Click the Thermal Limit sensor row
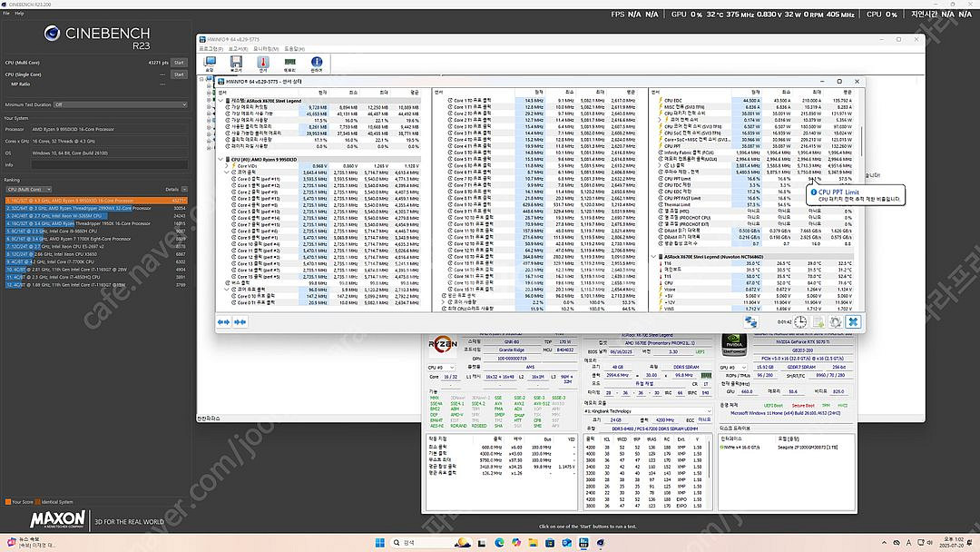980x552 pixels. (x=756, y=204)
